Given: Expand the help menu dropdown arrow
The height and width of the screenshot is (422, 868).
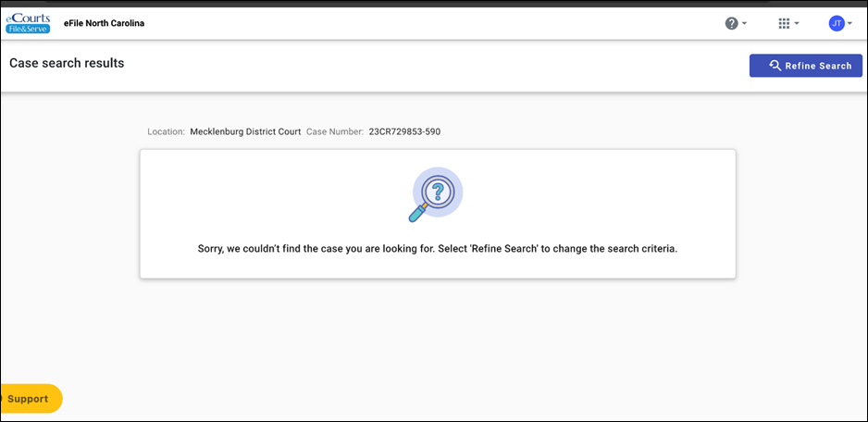Looking at the screenshot, I should pyautogui.click(x=744, y=24).
